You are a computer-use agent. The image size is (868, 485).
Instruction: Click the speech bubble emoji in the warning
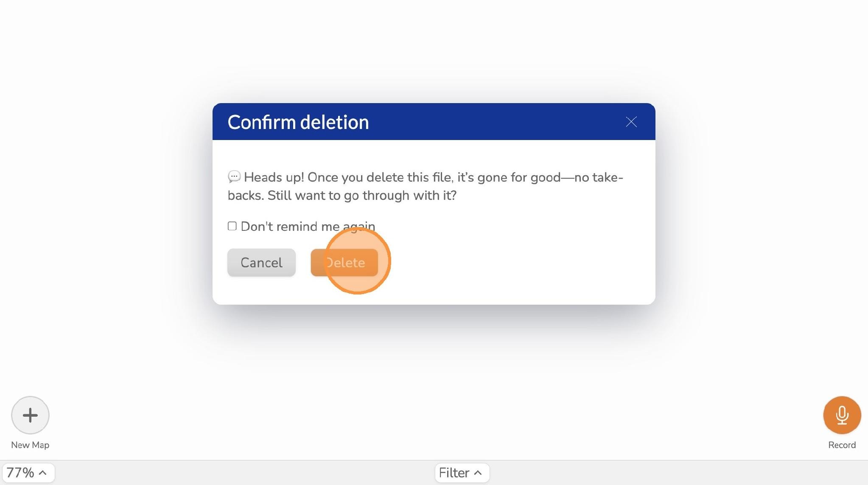[234, 177]
